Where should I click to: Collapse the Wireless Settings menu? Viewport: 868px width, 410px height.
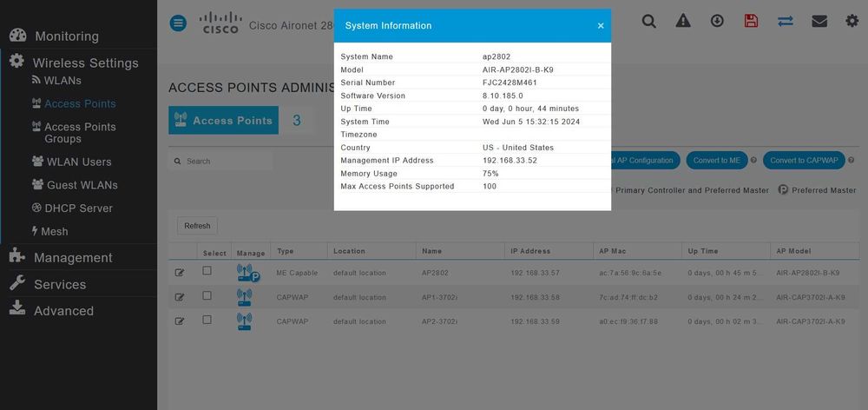(85, 63)
